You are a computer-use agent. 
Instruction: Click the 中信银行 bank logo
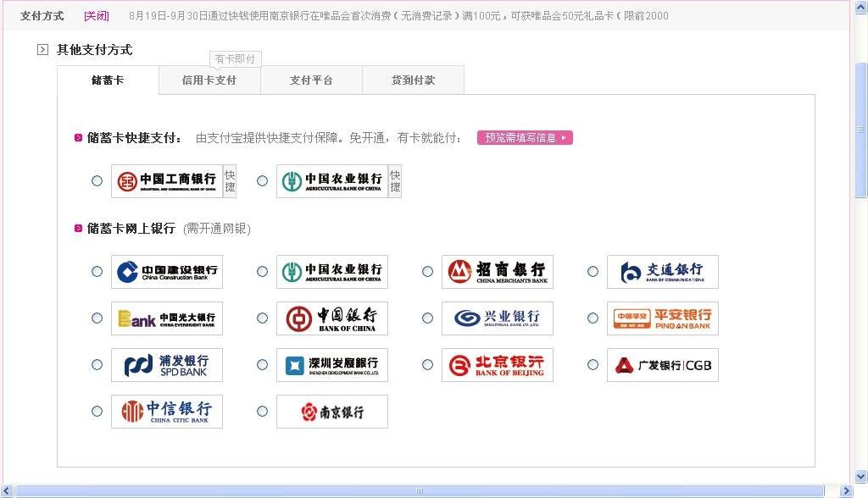click(166, 411)
